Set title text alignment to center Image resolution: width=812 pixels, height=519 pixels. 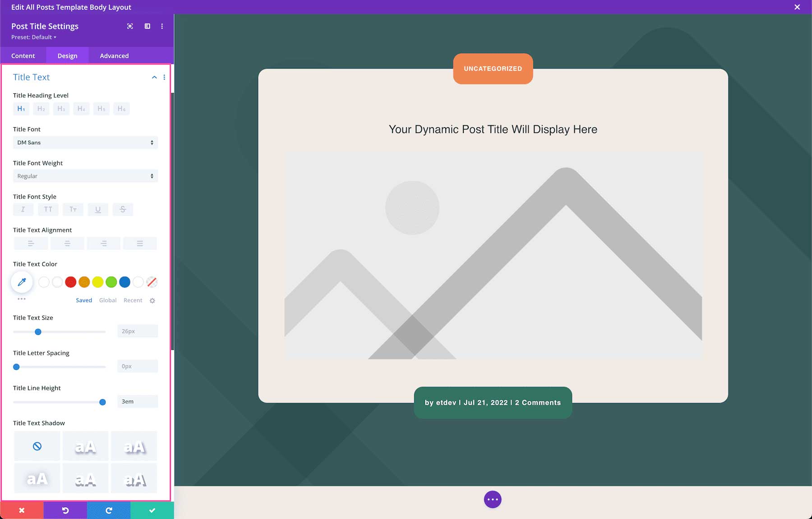click(67, 243)
